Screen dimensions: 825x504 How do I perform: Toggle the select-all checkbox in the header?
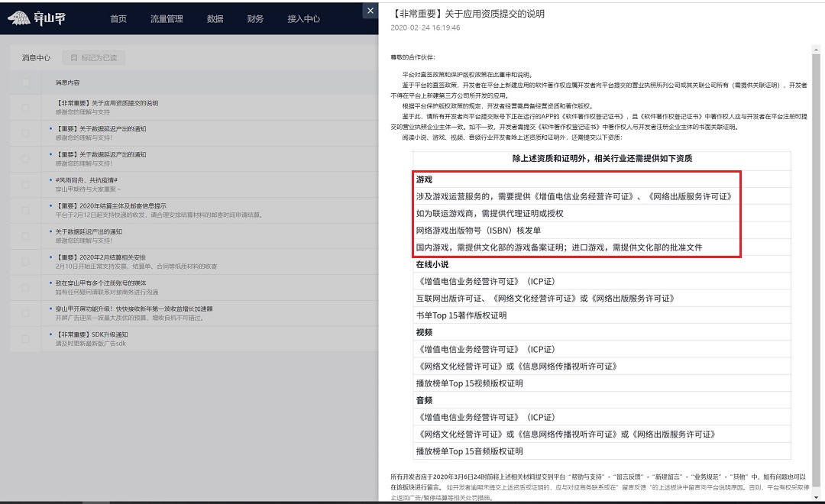[x=26, y=82]
